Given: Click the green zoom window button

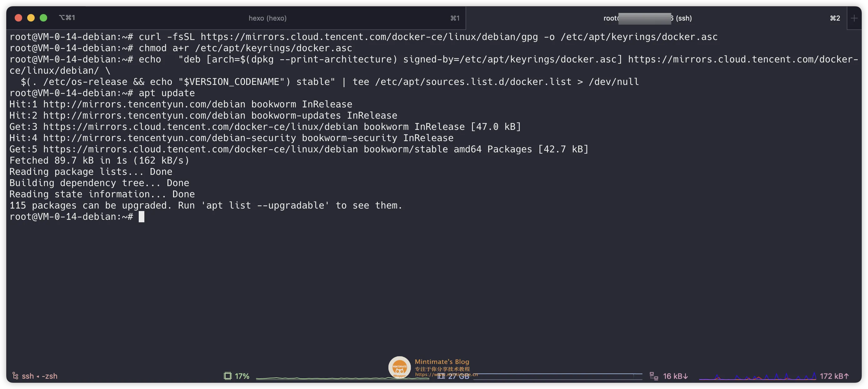Looking at the screenshot, I should (43, 18).
